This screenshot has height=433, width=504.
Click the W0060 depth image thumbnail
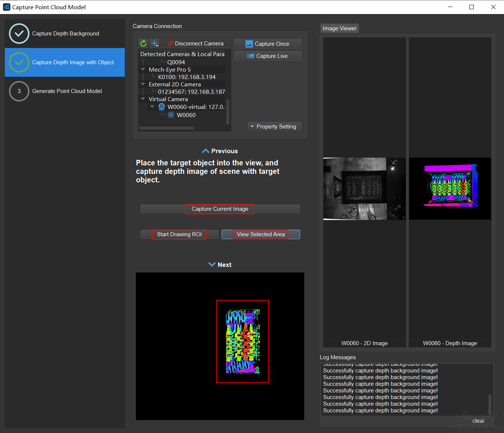pos(450,189)
